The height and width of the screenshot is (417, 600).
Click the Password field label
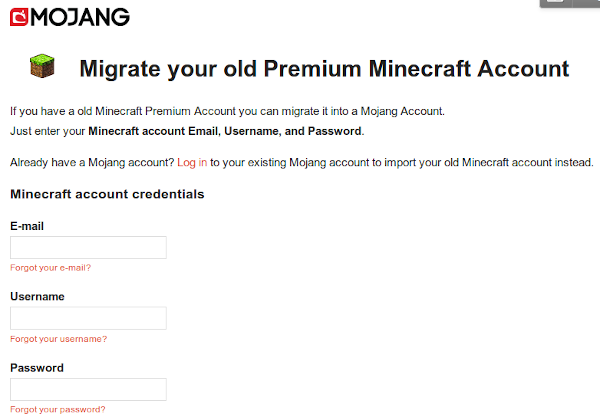pos(36,368)
